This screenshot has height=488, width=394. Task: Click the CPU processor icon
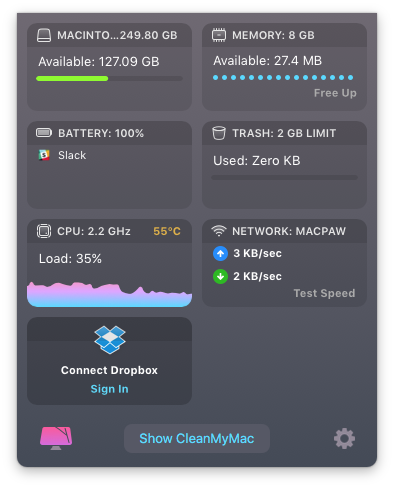pyautogui.click(x=44, y=231)
